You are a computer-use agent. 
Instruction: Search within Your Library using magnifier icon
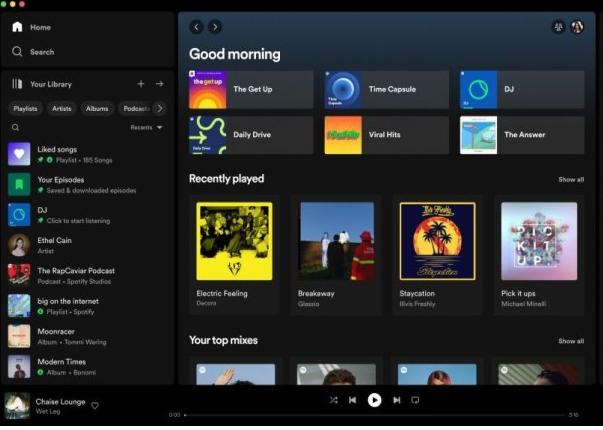(x=15, y=128)
